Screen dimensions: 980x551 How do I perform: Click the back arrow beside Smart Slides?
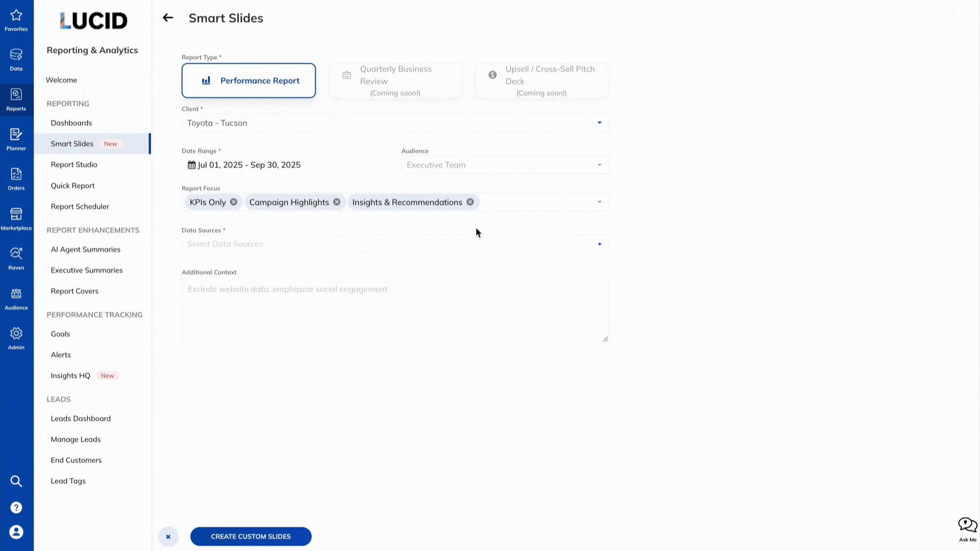[x=168, y=18]
